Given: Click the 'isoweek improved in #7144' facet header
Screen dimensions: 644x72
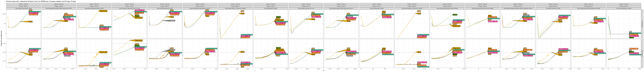Looking at the screenshot, I should pyautogui.click(x=306, y=8).
